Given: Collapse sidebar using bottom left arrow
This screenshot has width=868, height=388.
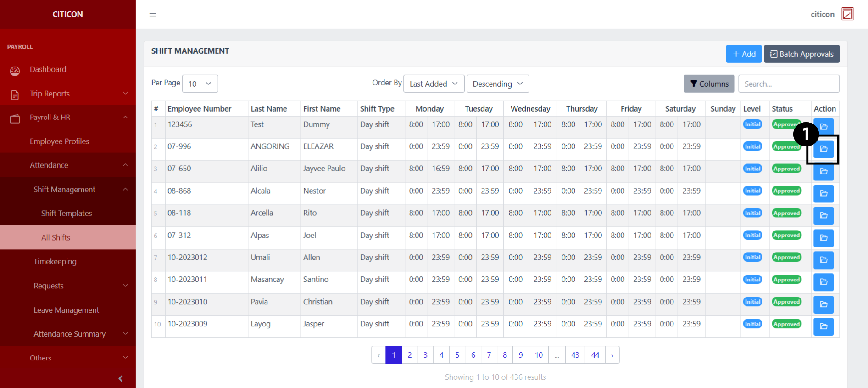Looking at the screenshot, I should point(121,378).
